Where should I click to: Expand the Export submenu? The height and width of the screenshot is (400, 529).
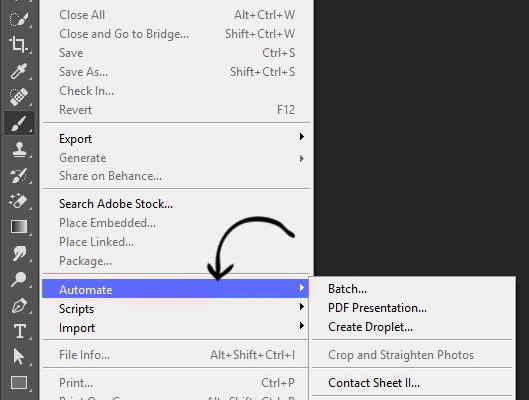click(x=176, y=139)
